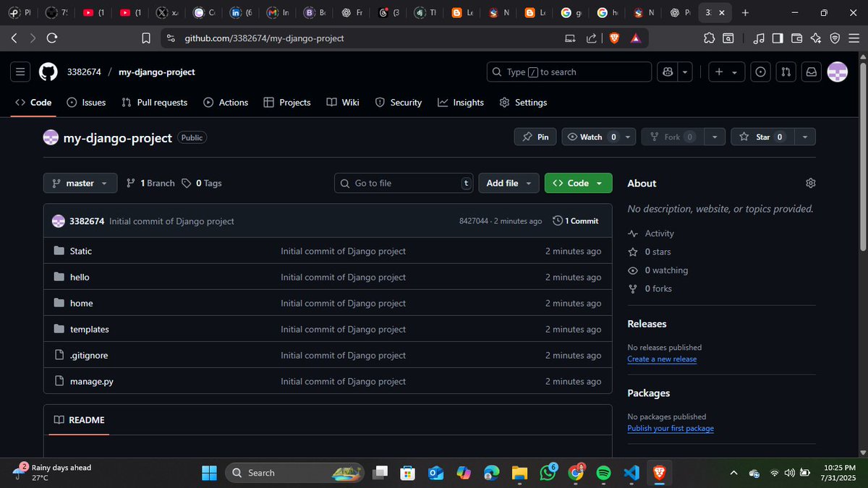The width and height of the screenshot is (868, 488).
Task: Open Leo AI sparkle icon in toolbar
Action: (816, 38)
